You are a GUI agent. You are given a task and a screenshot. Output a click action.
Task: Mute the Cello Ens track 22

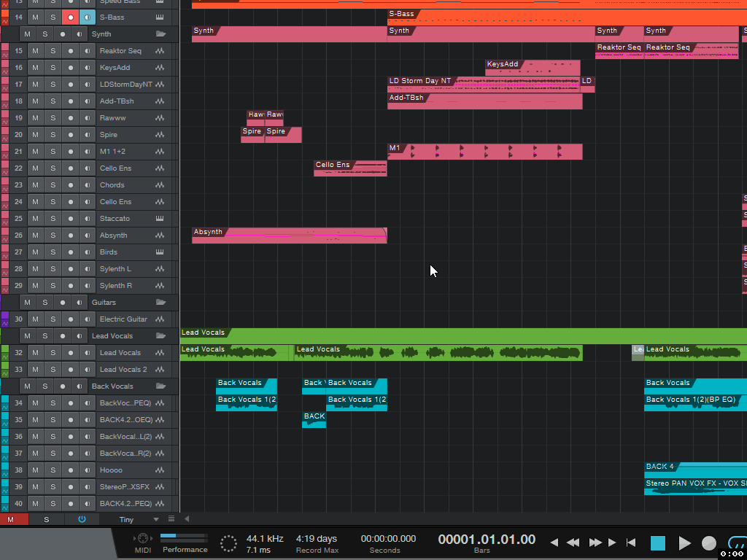[35, 168]
